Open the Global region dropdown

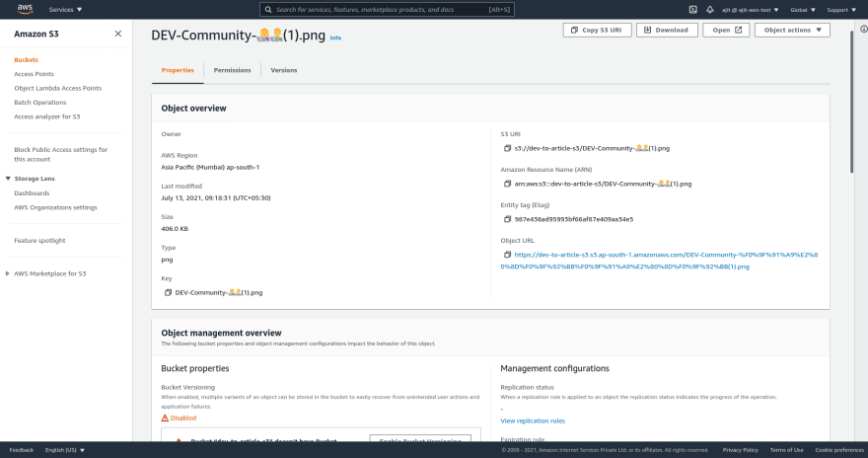(803, 10)
